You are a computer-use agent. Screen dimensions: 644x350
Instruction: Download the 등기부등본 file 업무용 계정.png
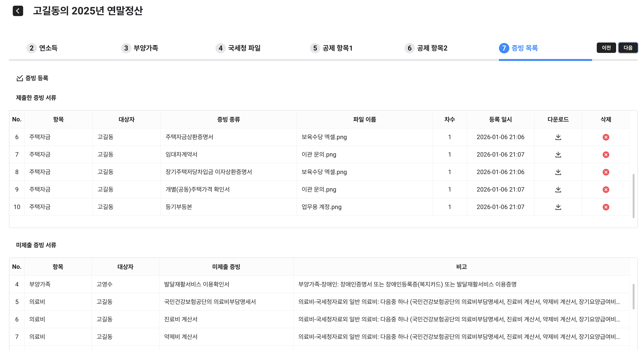click(558, 207)
